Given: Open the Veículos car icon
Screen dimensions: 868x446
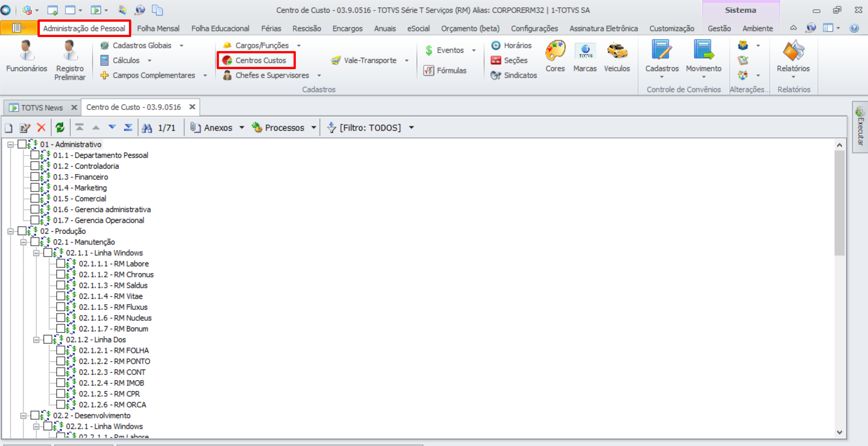Looking at the screenshot, I should (617, 56).
